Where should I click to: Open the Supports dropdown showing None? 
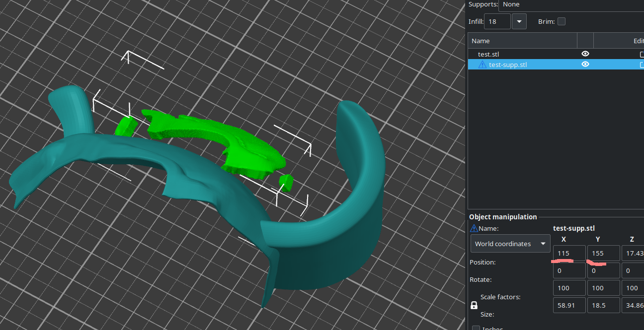(571, 4)
